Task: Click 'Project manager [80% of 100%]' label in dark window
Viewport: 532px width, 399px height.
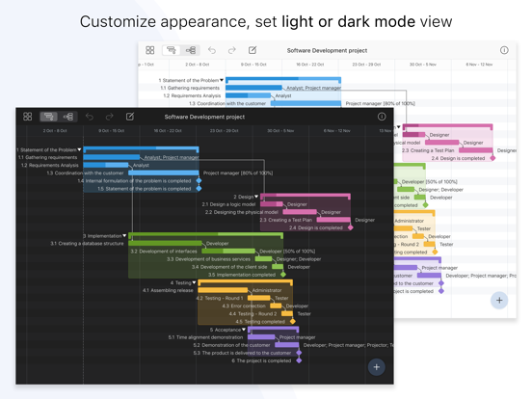Action: 238,173
